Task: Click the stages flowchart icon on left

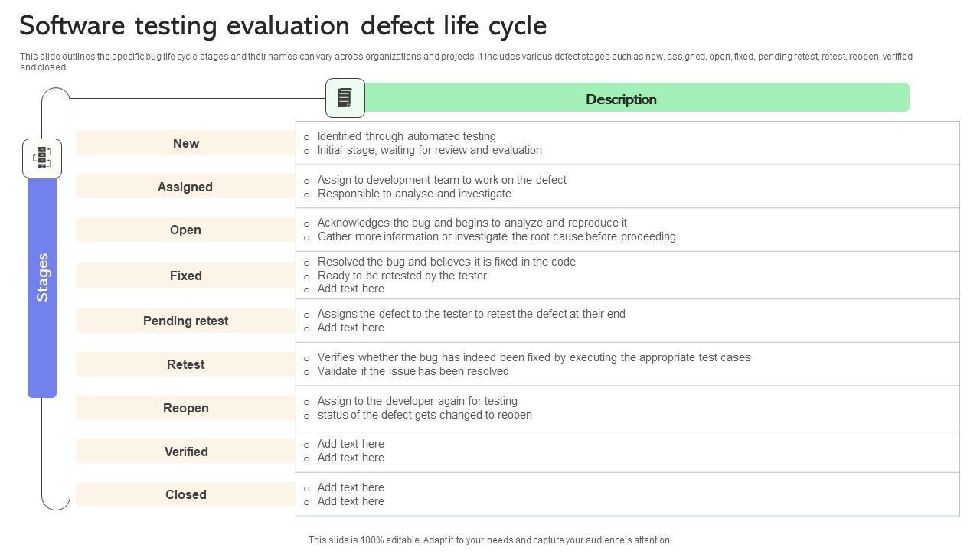Action: [42, 158]
